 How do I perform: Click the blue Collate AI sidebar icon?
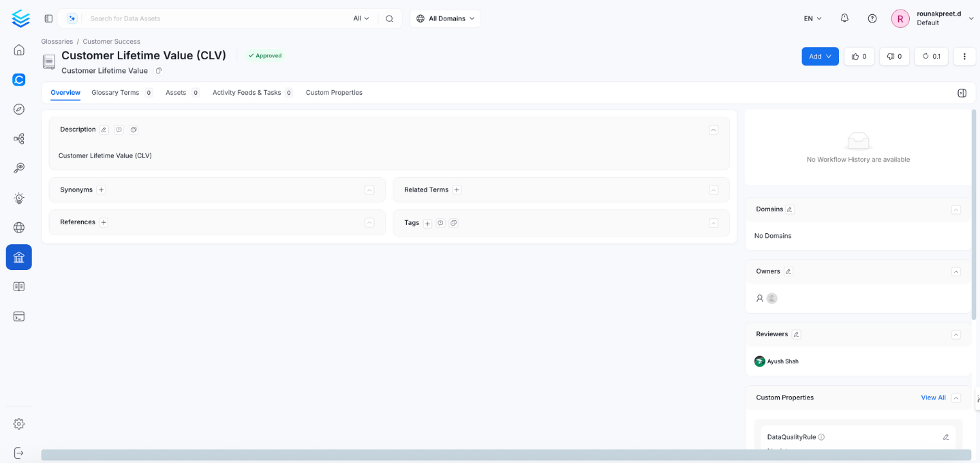coord(19,80)
